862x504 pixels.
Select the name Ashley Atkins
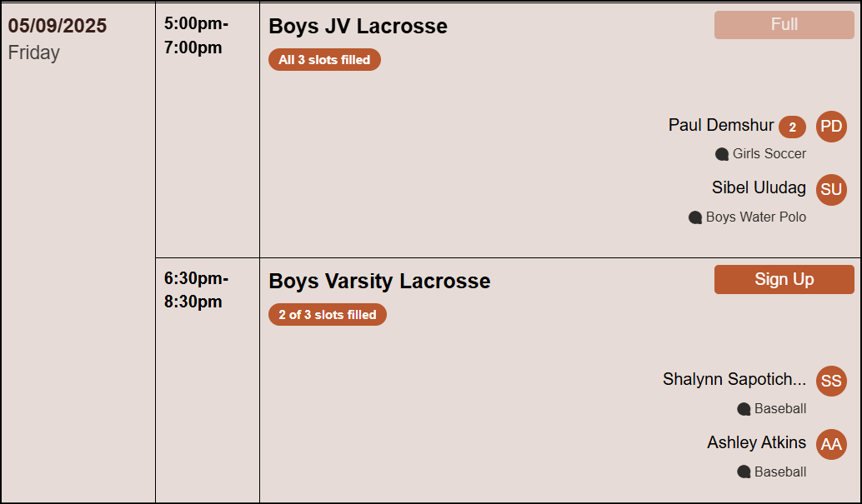pyautogui.click(x=756, y=442)
